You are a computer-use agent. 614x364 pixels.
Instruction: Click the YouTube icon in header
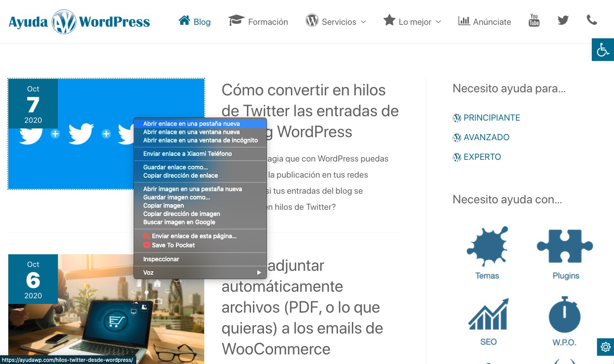pos(534,20)
